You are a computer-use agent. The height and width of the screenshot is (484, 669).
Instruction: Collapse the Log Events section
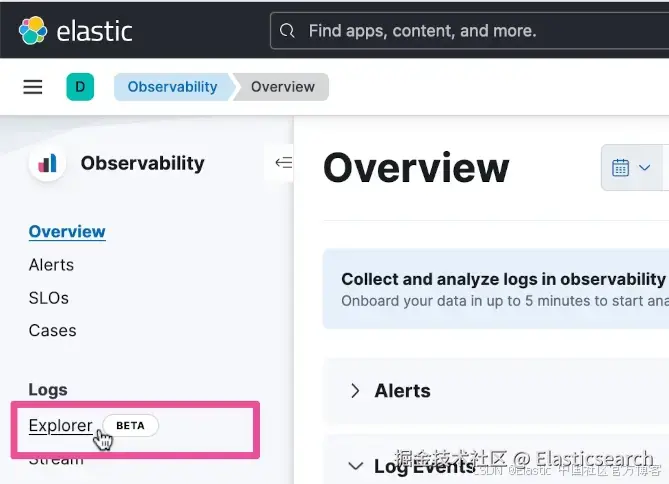point(356,466)
